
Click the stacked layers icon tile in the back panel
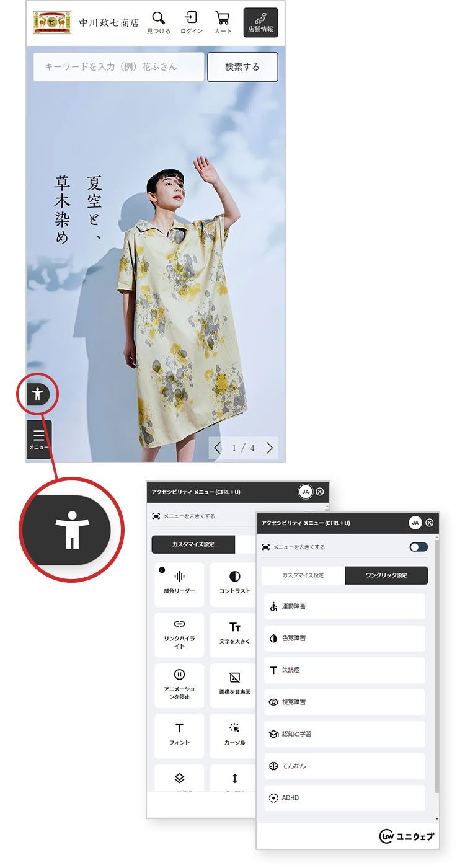coord(179,779)
